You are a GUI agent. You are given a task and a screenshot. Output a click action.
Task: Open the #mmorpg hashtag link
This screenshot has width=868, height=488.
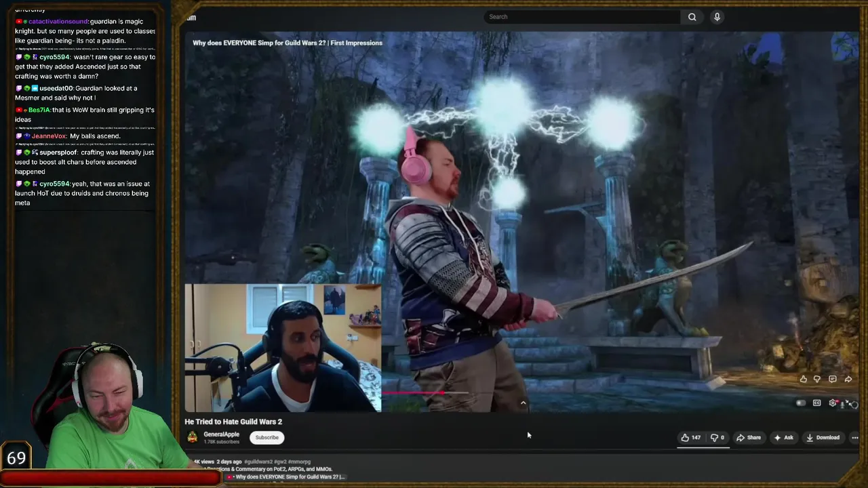click(300, 462)
